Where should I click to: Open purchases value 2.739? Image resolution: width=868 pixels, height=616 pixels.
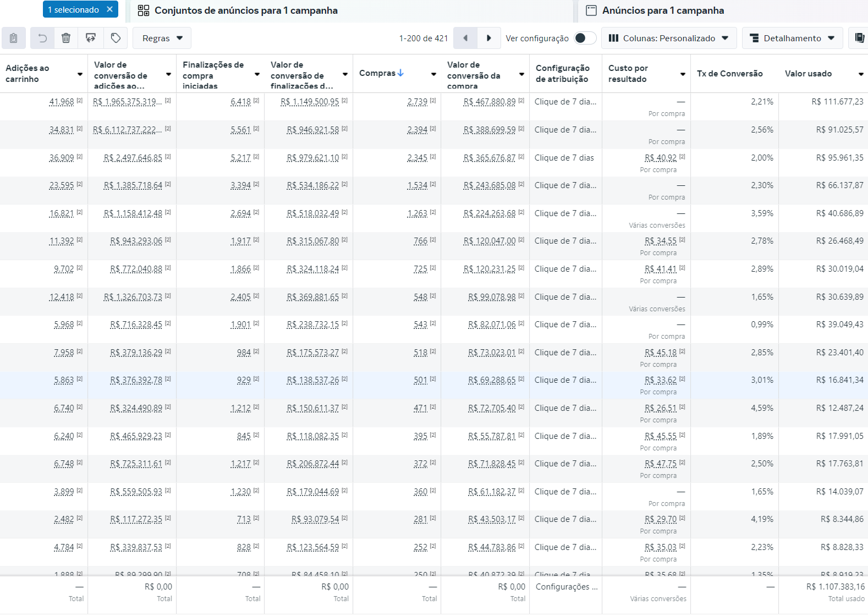[x=417, y=102]
